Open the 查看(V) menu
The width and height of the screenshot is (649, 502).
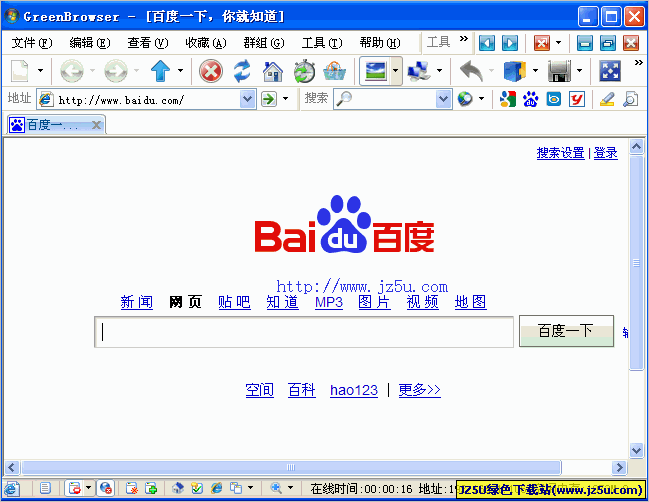[x=148, y=43]
